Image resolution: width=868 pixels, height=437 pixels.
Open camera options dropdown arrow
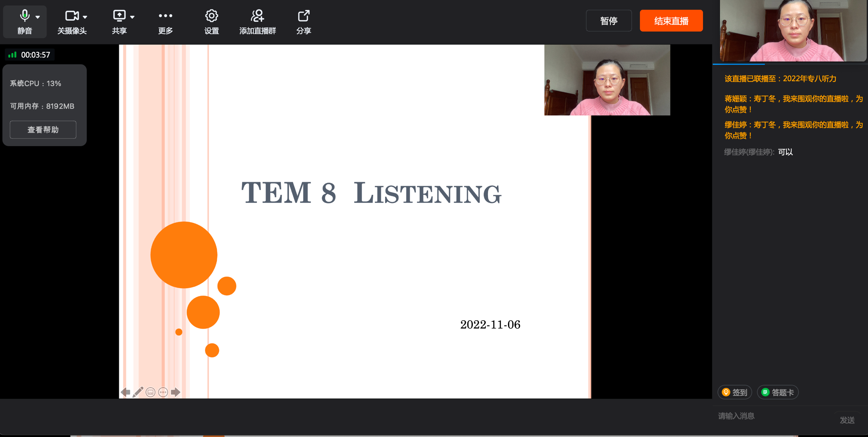tap(85, 17)
